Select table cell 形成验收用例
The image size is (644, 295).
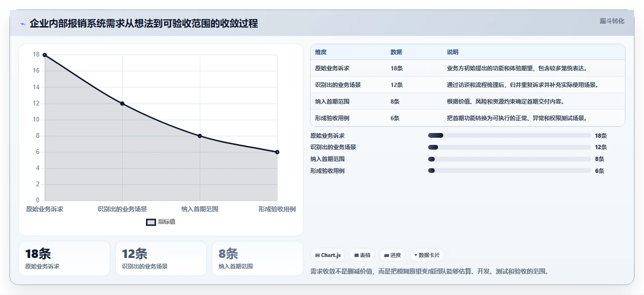point(332,118)
